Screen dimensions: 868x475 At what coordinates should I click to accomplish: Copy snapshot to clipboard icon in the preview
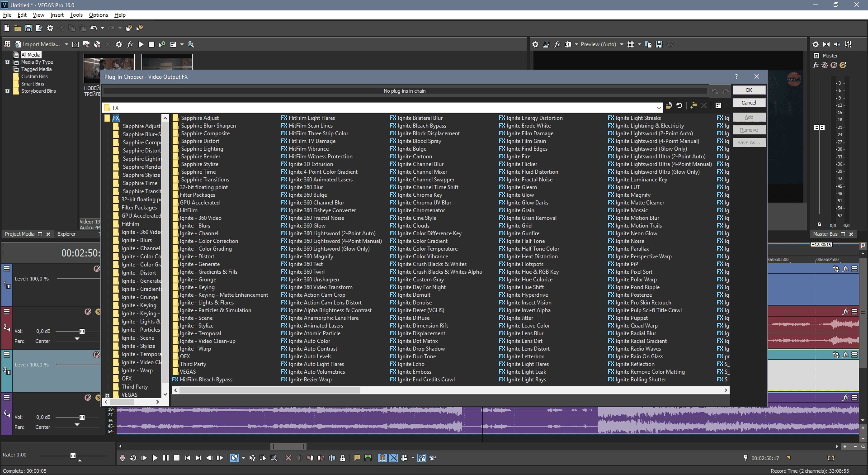[648, 44]
